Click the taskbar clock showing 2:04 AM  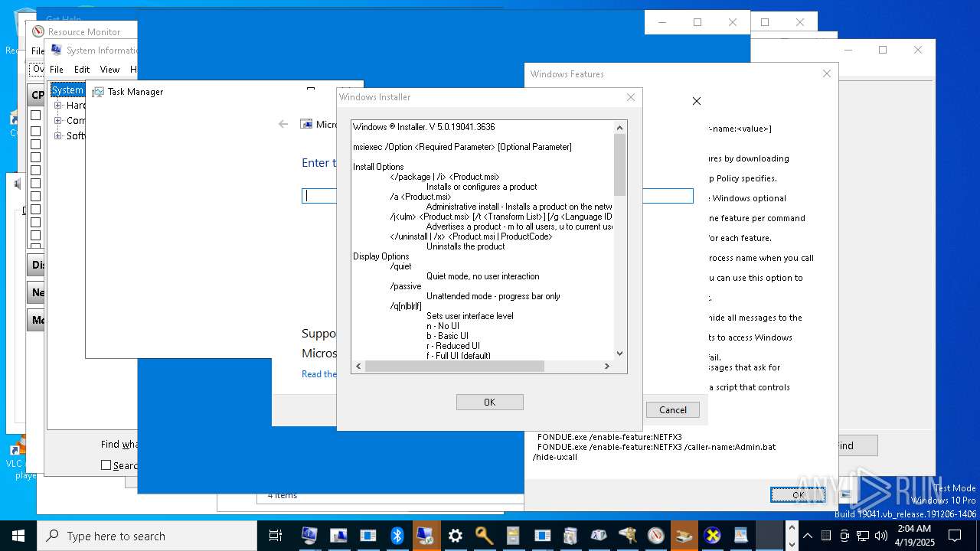(x=914, y=536)
